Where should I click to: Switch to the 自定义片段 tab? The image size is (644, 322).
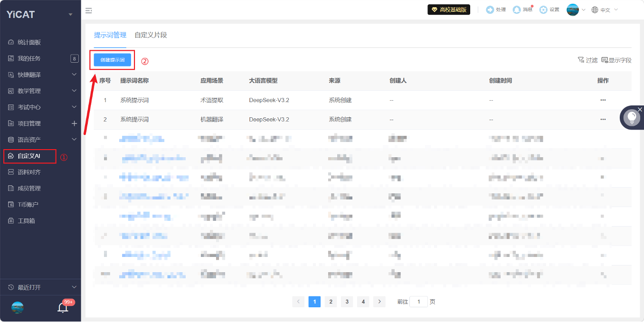(x=151, y=35)
